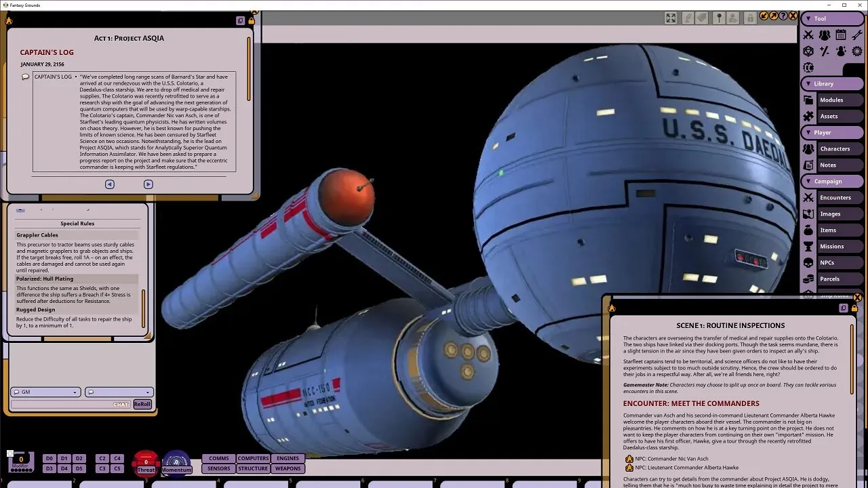
Task: Go to previous story page arrow
Action: pos(110,184)
